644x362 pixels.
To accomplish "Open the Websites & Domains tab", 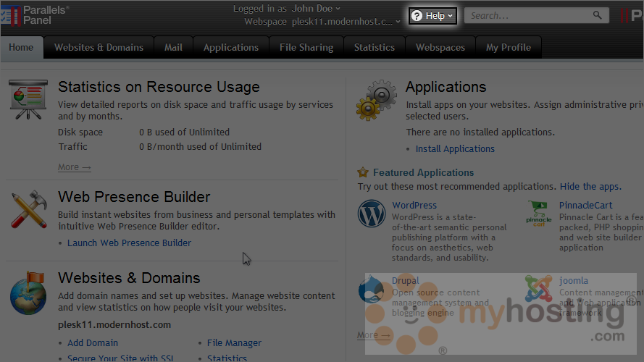I will click(99, 48).
